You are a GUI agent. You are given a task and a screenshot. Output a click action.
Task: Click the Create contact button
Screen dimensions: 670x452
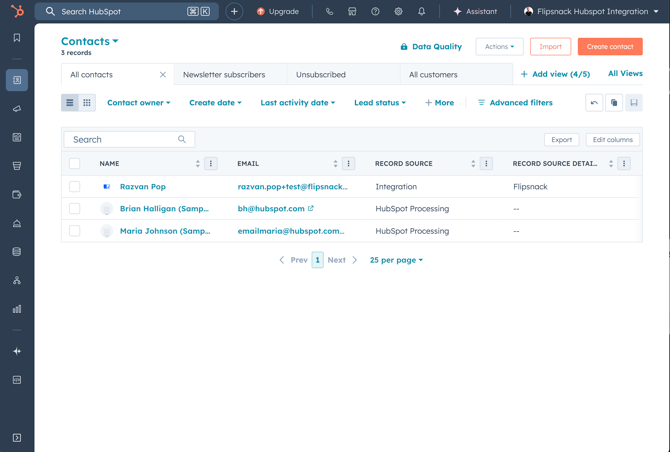click(609, 47)
